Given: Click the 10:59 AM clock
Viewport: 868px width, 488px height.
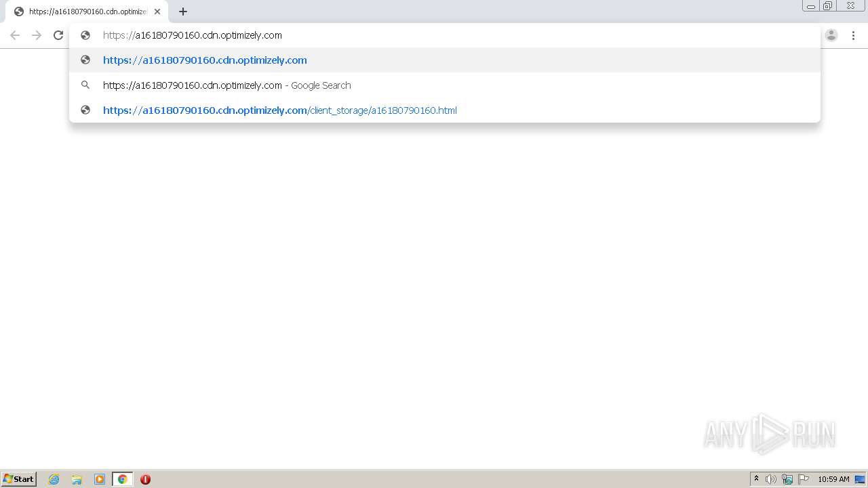Looking at the screenshot, I should coord(833,479).
